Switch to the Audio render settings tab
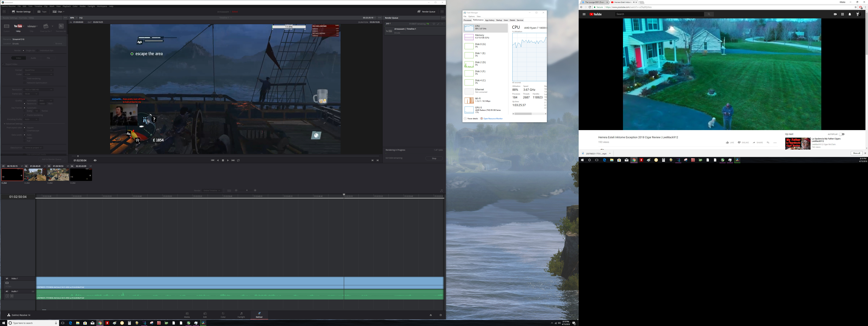 (x=33, y=58)
